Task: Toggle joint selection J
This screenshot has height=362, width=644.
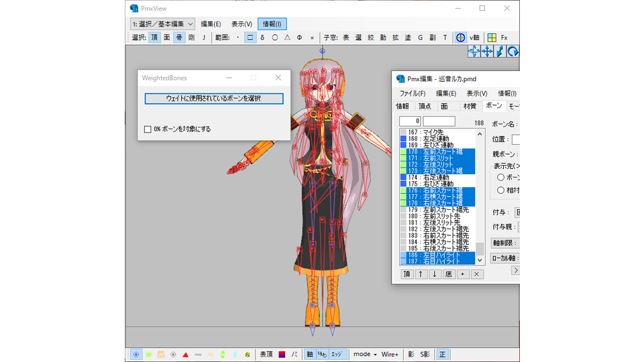Action: click(204, 38)
